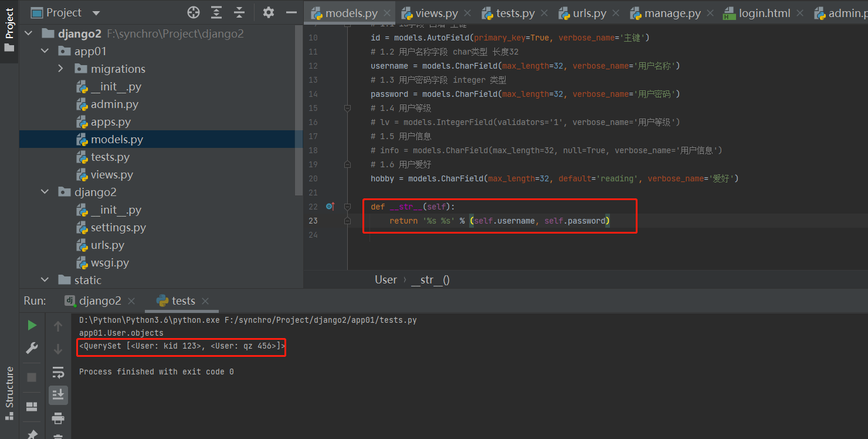This screenshot has width=868, height=439.
Task: Rerun tests with the green play icon
Action: pyautogui.click(x=32, y=325)
